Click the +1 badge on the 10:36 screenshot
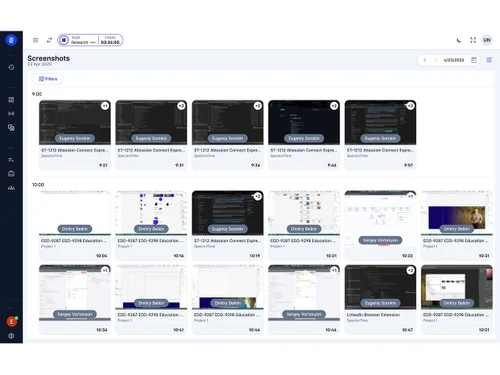The height and width of the screenshot is (375, 500). click(x=105, y=270)
